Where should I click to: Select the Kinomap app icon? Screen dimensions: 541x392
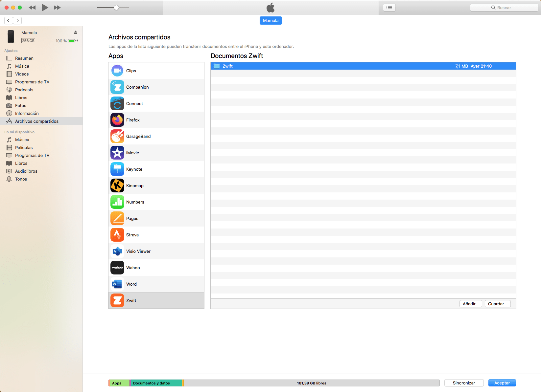click(117, 185)
